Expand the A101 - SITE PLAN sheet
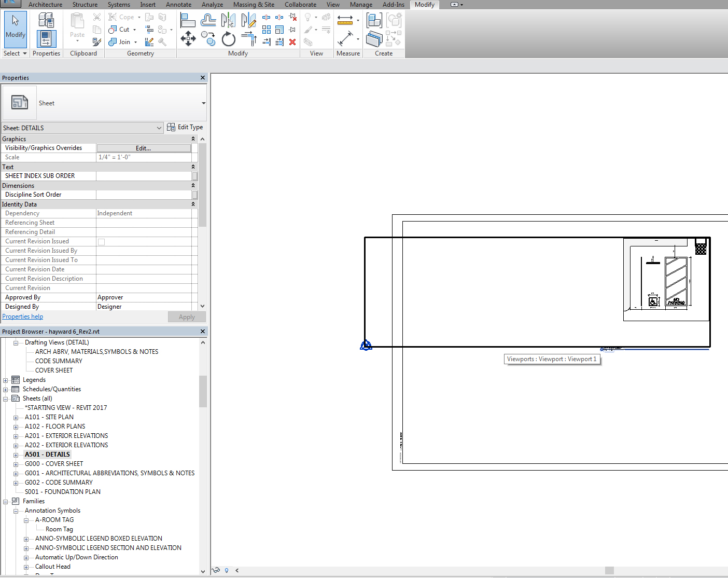This screenshot has height=578, width=728. [16, 418]
